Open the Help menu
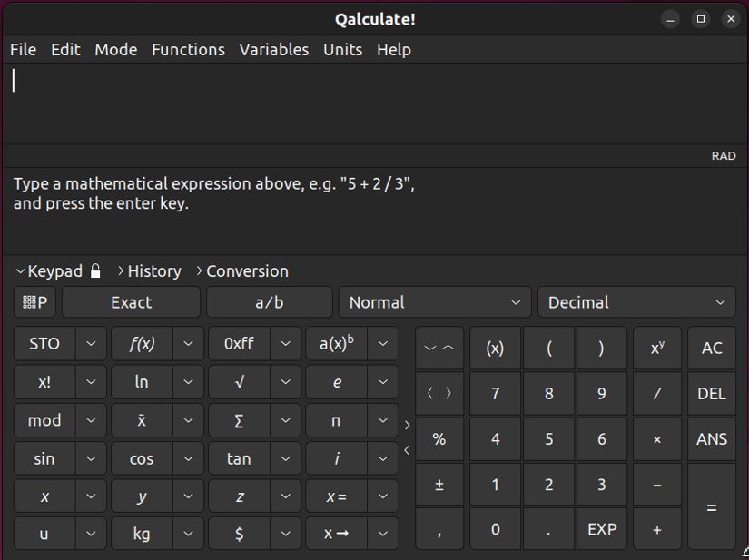749x560 pixels. click(394, 50)
